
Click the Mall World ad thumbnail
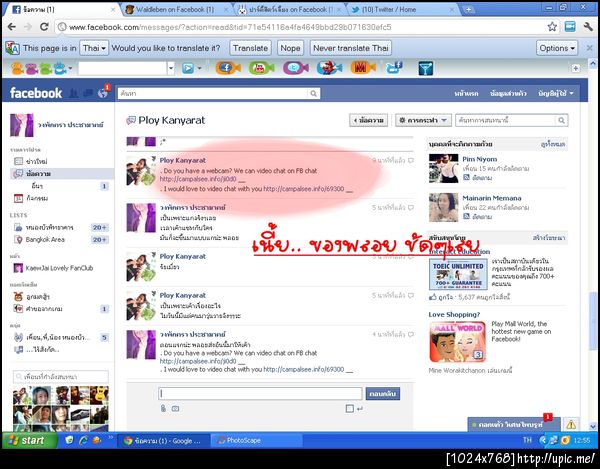point(458,342)
